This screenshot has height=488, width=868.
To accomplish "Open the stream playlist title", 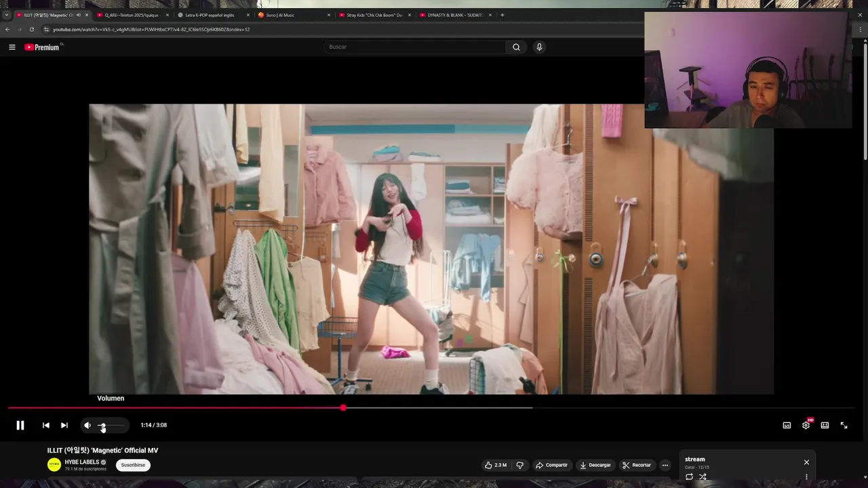I will [x=695, y=460].
